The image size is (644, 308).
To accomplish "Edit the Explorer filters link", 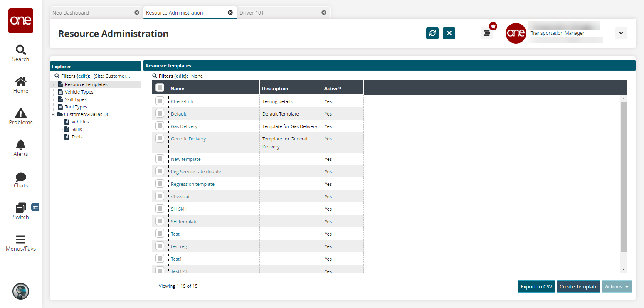I will (x=83, y=76).
